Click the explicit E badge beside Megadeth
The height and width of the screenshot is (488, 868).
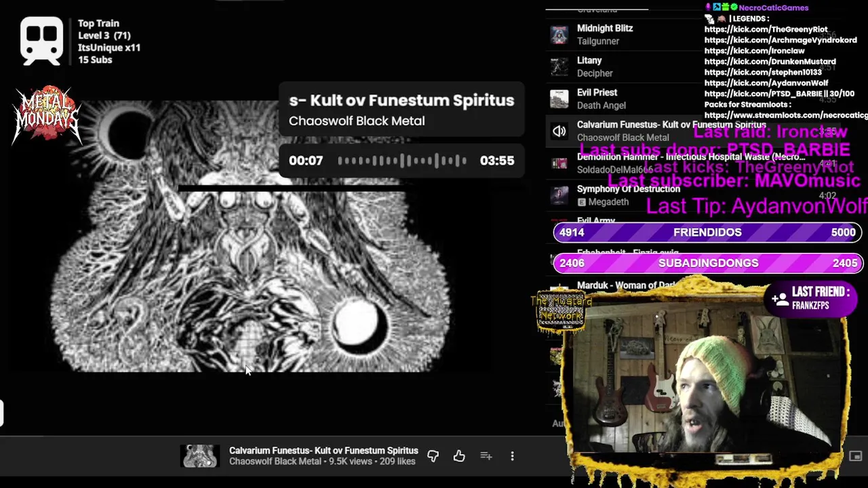(581, 202)
